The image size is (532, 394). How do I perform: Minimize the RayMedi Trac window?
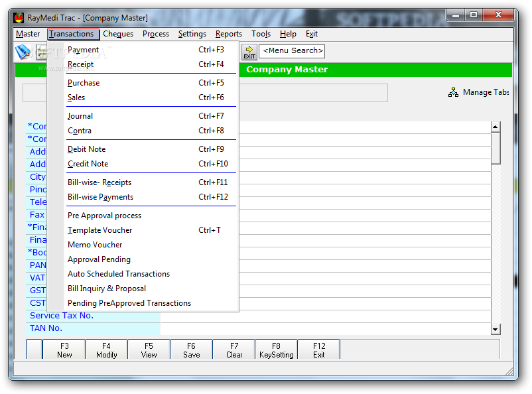(456, 15)
